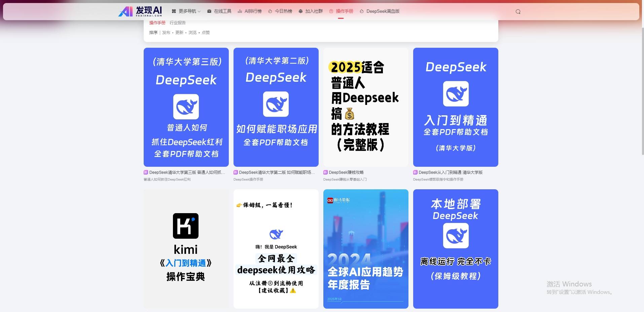Click the clipboard icon beside header 操作手册
The width and height of the screenshot is (644, 312).
[331, 11]
